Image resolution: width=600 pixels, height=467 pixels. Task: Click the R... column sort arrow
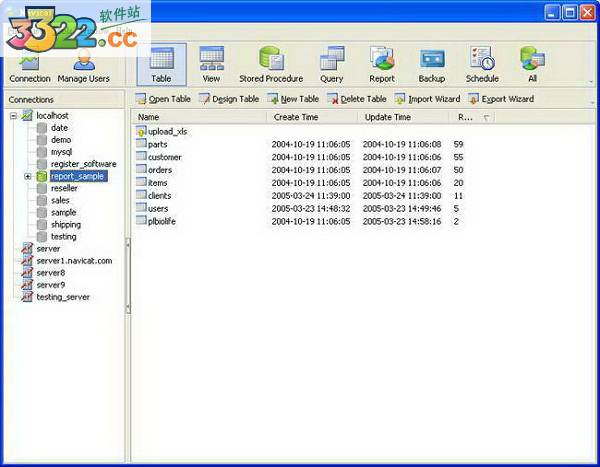[486, 118]
